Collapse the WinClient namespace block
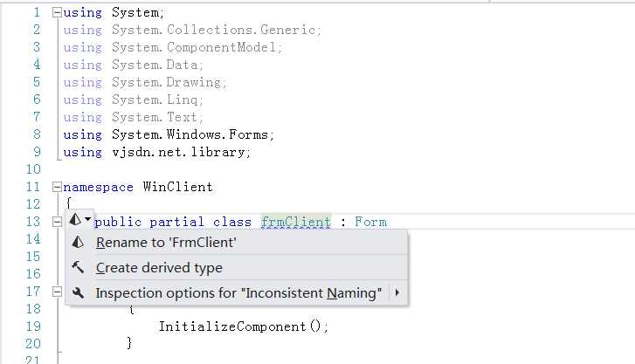 click(x=57, y=187)
